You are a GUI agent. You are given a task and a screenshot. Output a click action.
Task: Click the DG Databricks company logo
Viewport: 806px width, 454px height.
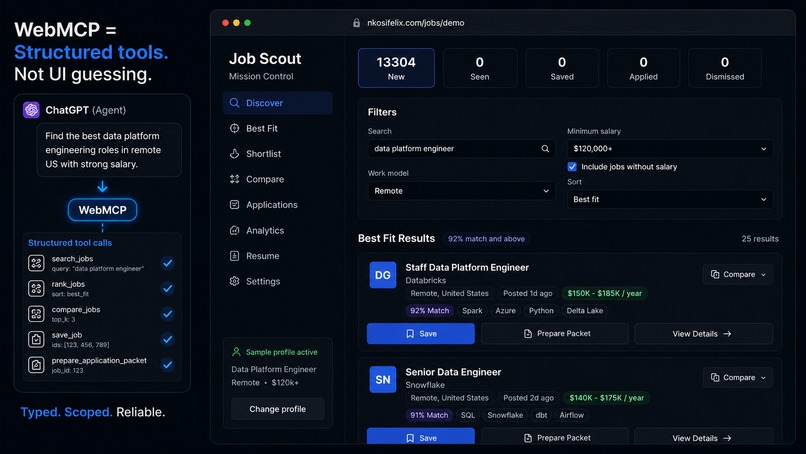coord(383,275)
